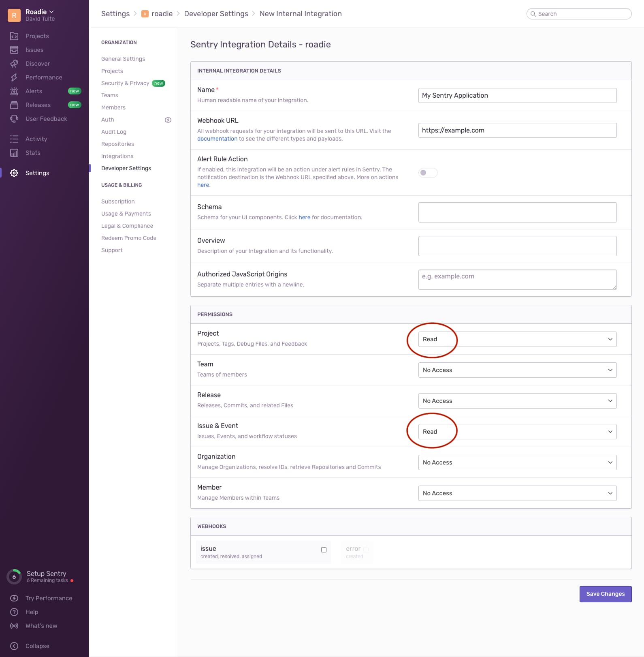Click the Try Performance icon
Image resolution: width=644 pixels, height=657 pixels.
pyautogui.click(x=14, y=598)
